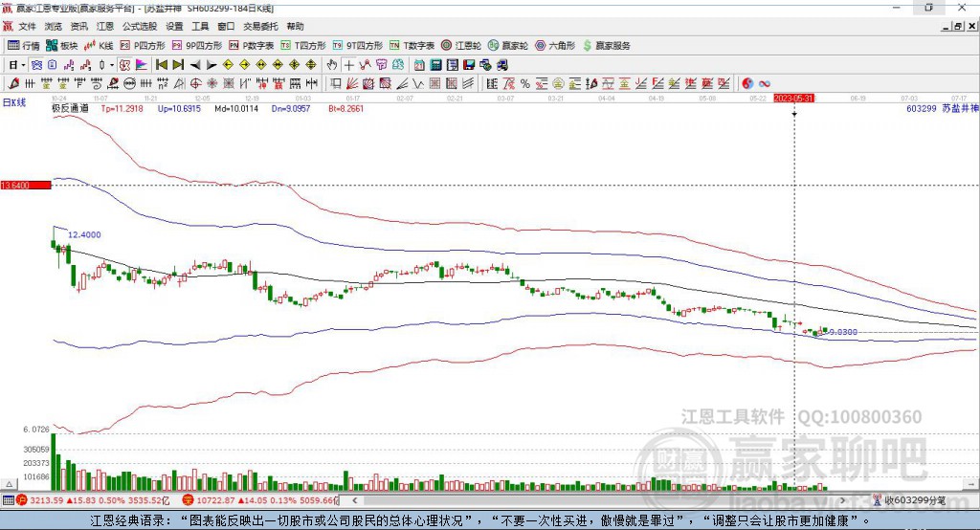980x530 pixels.
Task: Click the floppy disk save icon
Action: click(x=469, y=65)
